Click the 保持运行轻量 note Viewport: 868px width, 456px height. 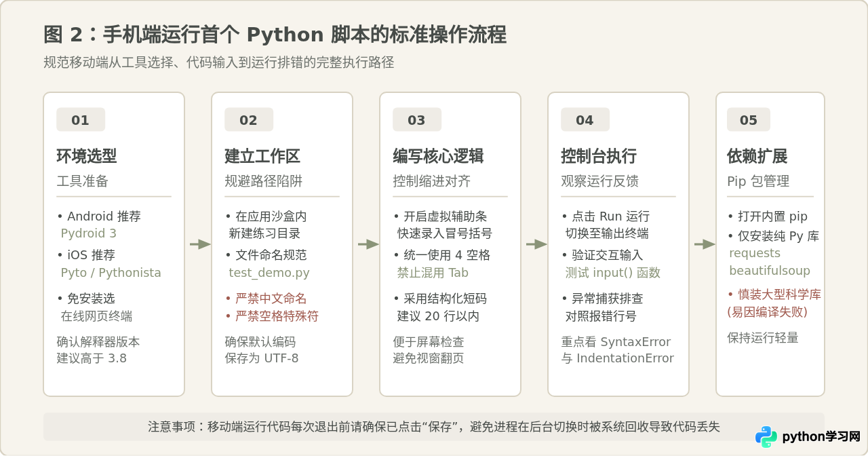point(763,337)
